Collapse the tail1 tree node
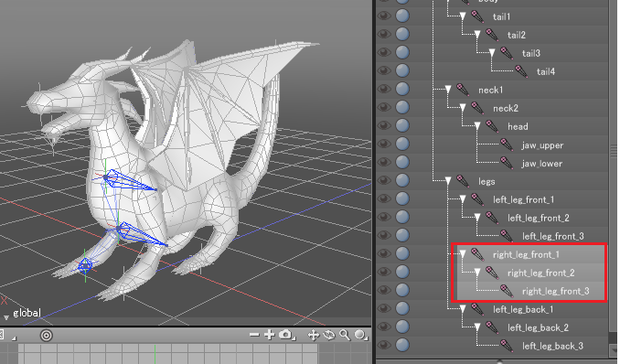This screenshot has width=620, height=364. [463, 16]
